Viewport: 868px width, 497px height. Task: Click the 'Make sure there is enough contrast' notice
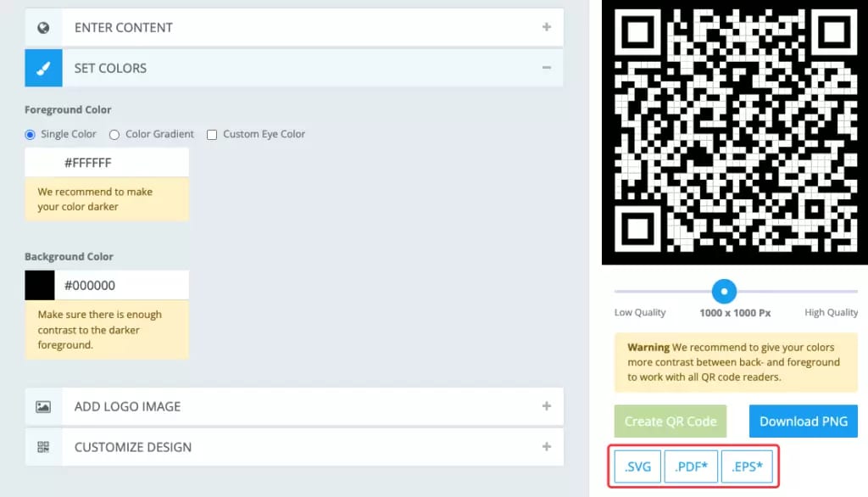click(x=107, y=330)
